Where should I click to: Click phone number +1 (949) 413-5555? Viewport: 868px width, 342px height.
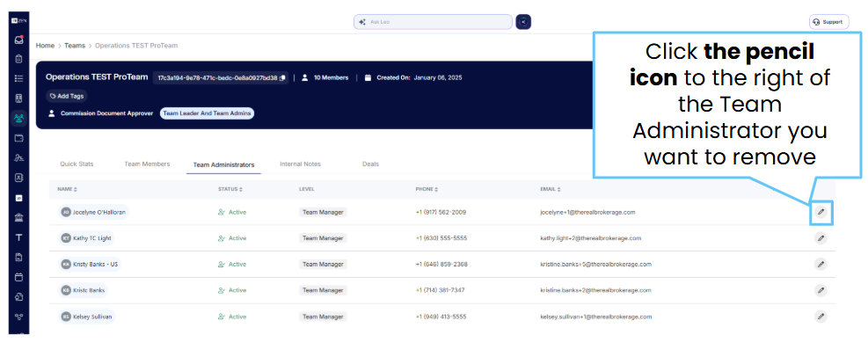point(441,317)
